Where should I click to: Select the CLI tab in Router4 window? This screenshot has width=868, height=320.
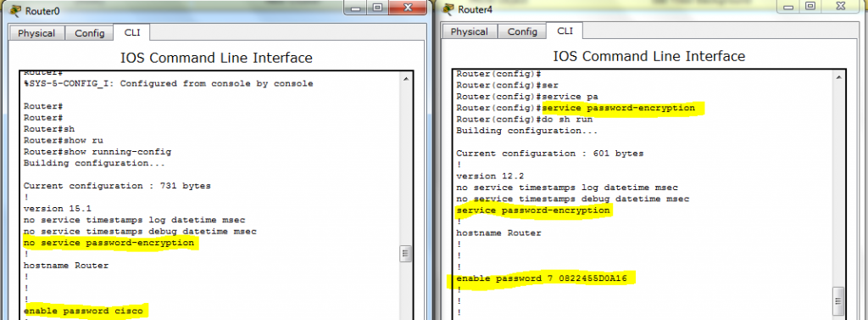565,31
